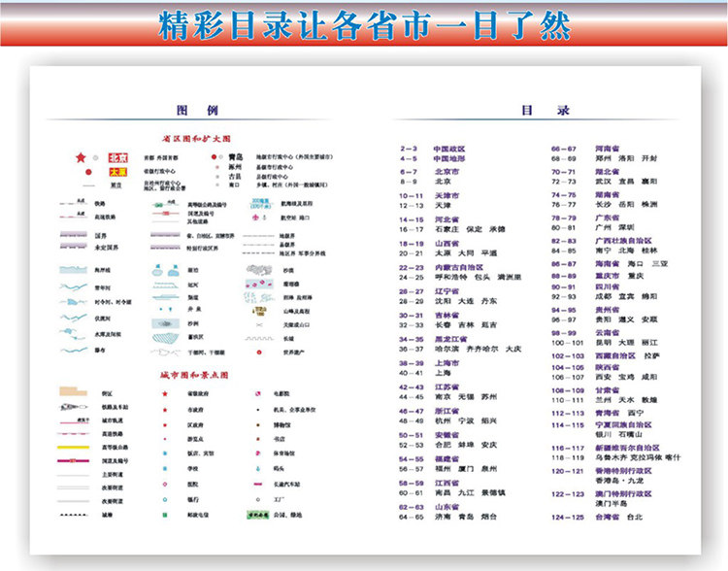This screenshot has height=571, width=728.
Task: Click the 世界遗产 red circle symbol
Action: (259, 353)
